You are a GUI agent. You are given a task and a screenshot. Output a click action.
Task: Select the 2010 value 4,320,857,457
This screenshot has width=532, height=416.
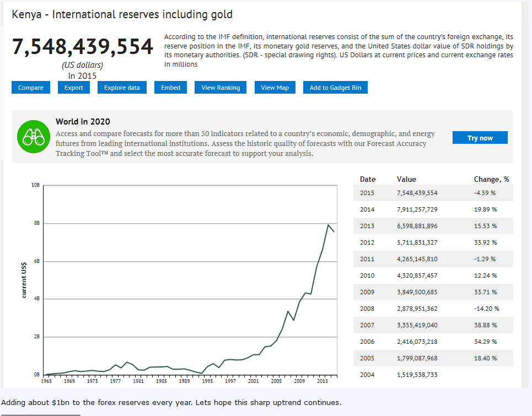[x=417, y=275]
